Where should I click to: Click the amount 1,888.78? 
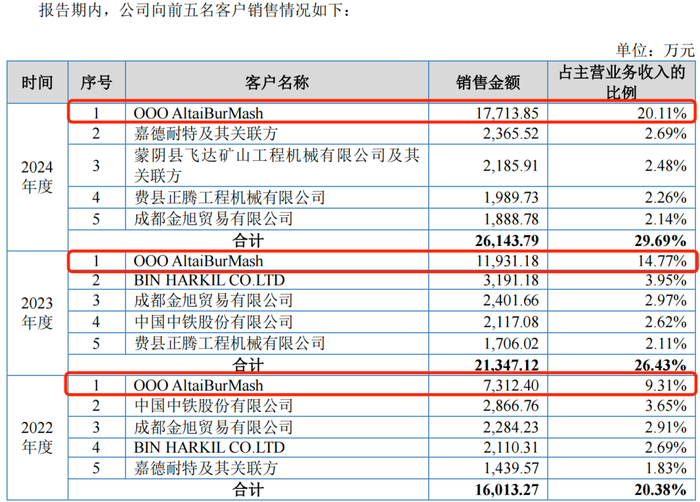(x=512, y=219)
